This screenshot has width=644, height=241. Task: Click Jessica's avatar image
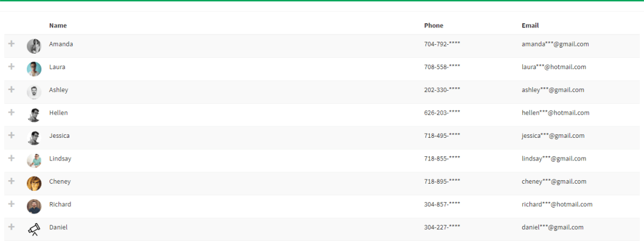[34, 138]
